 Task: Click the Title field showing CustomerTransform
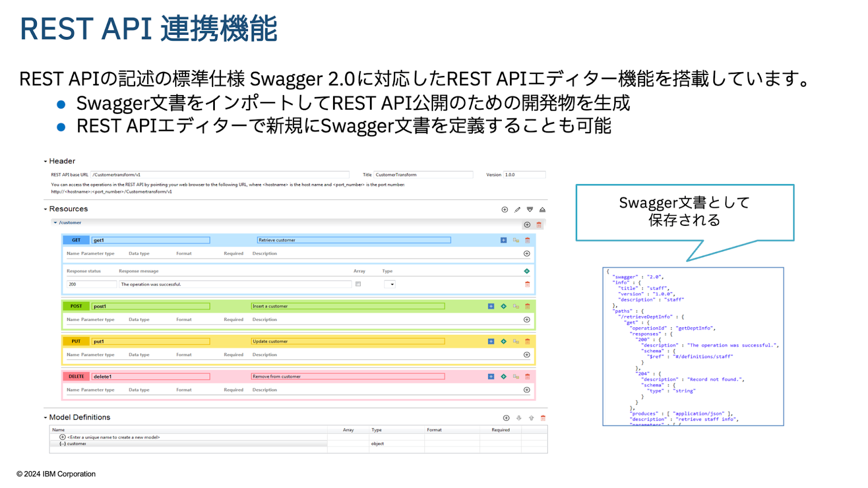(x=423, y=175)
